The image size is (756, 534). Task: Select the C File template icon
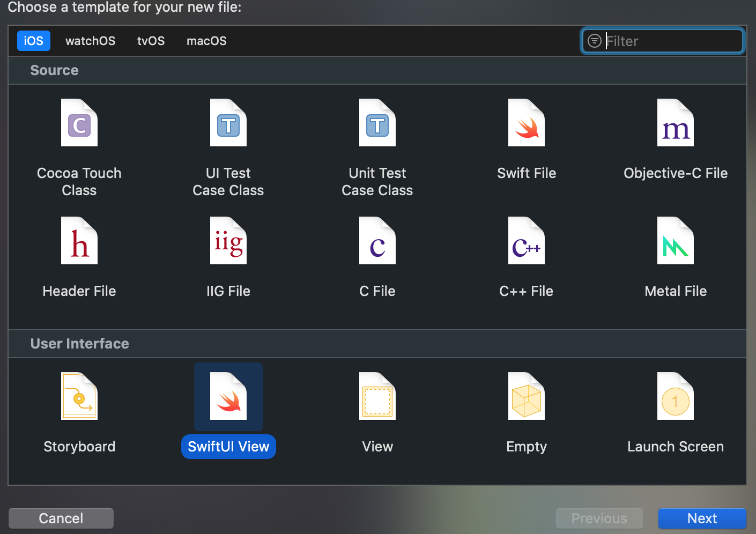377,241
